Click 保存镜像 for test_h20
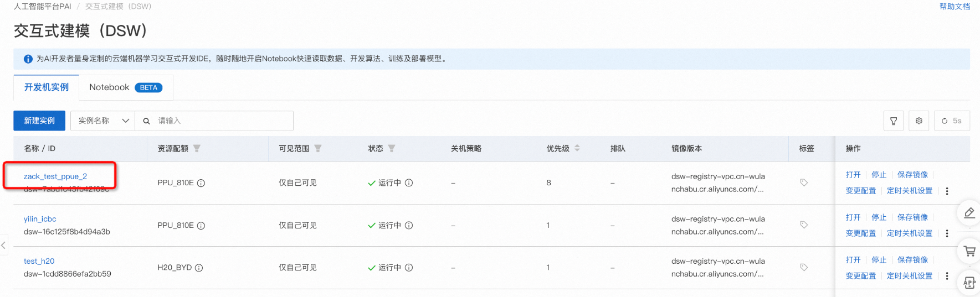 click(912, 260)
